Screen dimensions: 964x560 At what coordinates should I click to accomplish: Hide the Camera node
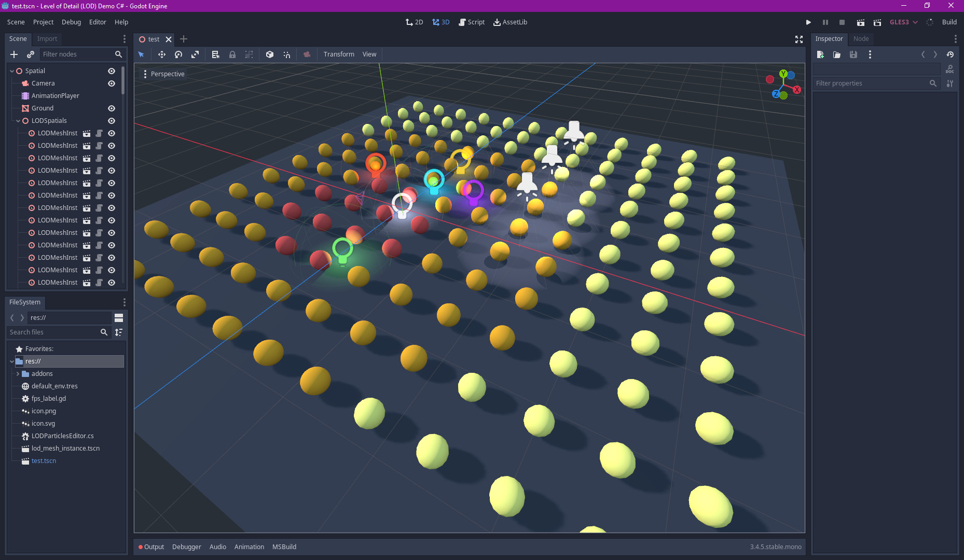(x=112, y=83)
